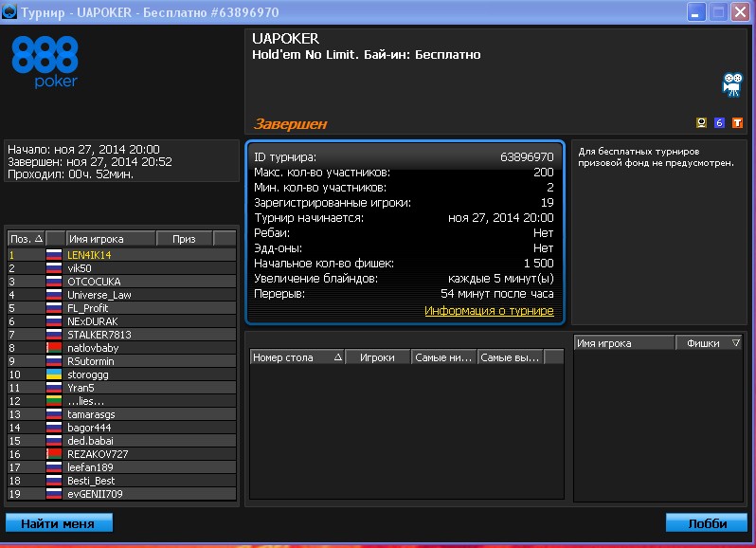This screenshot has width=756, height=548.
Task: Click the Перерыв row in tournament info
Action: [404, 293]
